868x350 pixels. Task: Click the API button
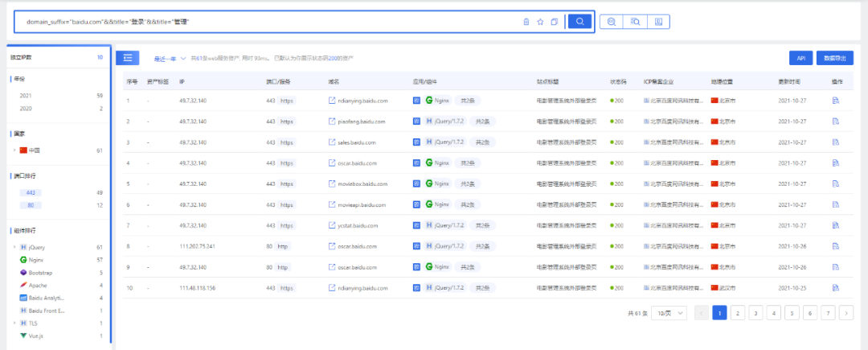pos(800,58)
